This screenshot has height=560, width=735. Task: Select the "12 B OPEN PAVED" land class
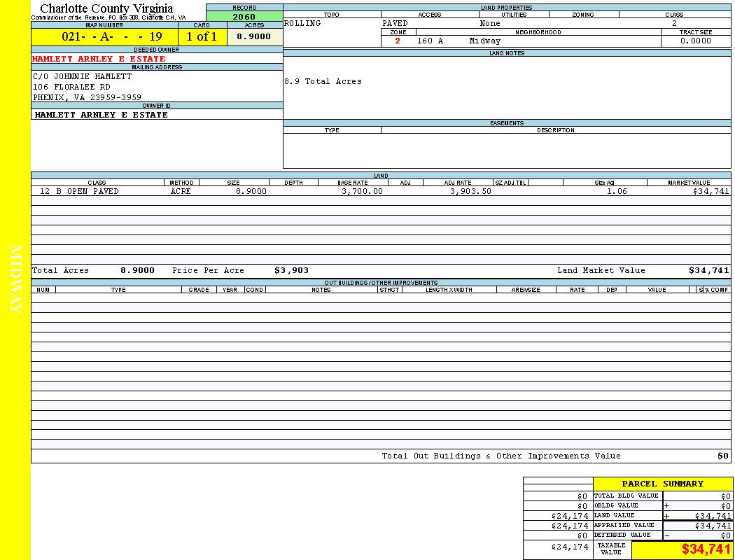pyautogui.click(x=79, y=191)
